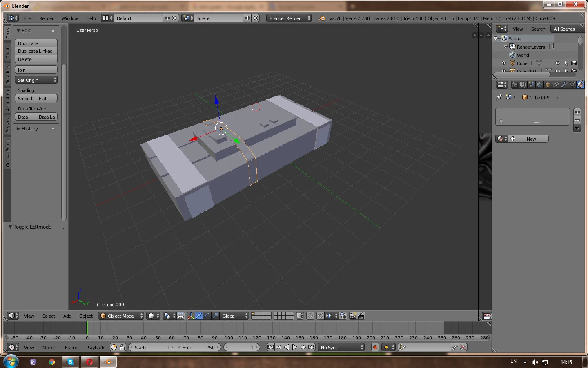
Task: Open the Material properties tab
Action: 580,85
